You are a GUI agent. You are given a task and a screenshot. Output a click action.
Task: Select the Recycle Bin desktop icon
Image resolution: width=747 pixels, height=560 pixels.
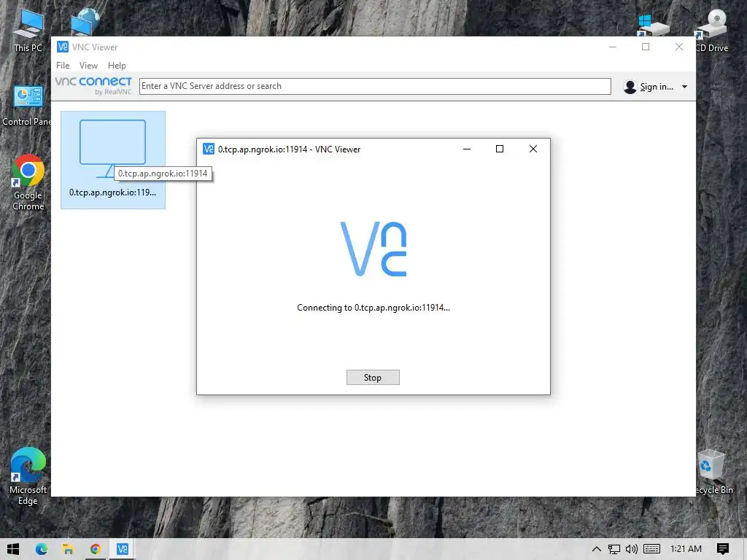[x=712, y=472]
